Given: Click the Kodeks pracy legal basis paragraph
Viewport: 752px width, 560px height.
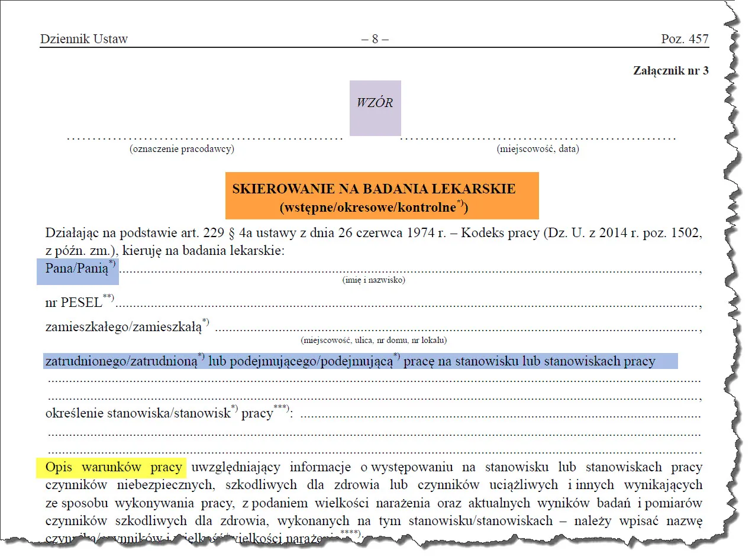Looking at the screenshot, I should pyautogui.click(x=373, y=239).
